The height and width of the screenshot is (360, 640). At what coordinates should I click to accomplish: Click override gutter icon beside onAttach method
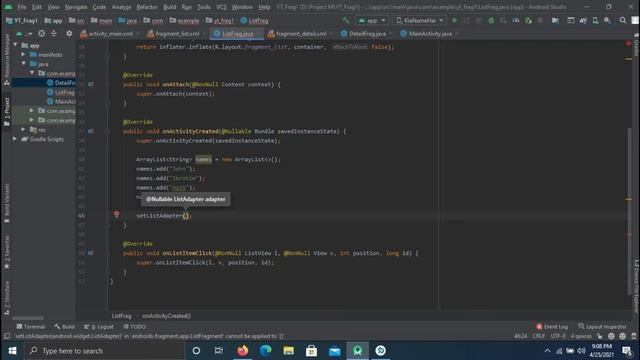[91, 84]
